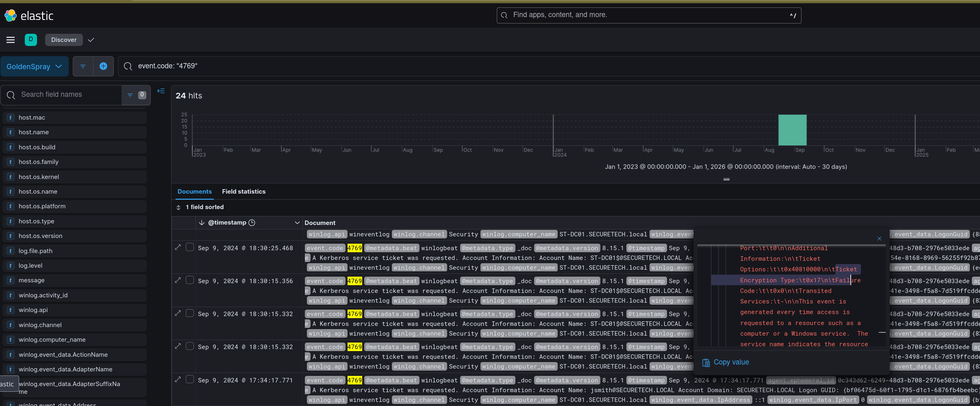Switch to the Field statistics tab
Viewport: 980px width, 406px height.
243,192
